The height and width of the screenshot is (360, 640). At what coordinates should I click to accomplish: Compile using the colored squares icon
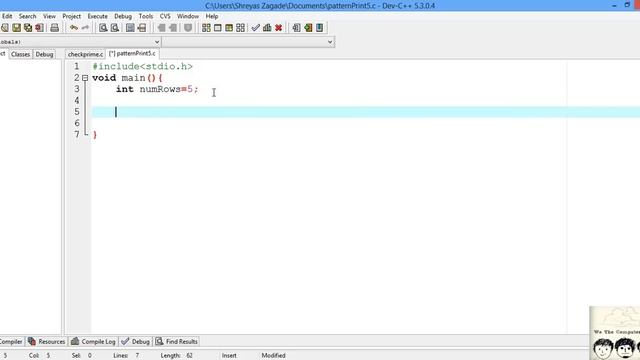click(x=206, y=28)
